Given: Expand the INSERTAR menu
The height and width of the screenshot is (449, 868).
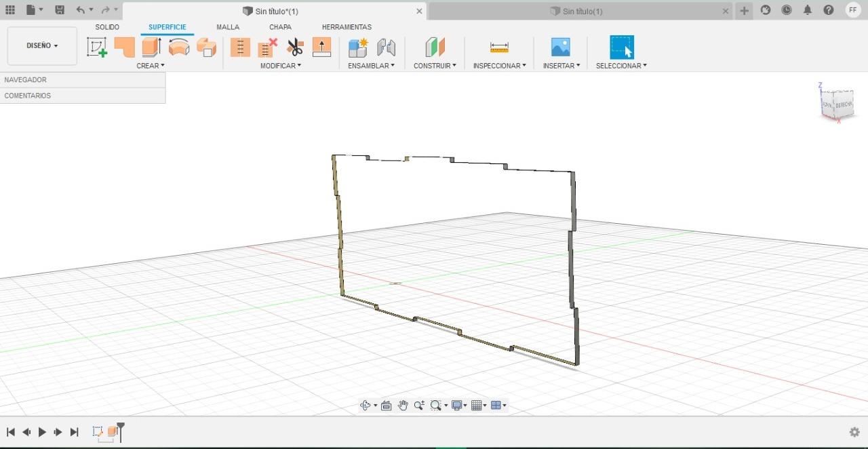Looking at the screenshot, I should coord(561,66).
